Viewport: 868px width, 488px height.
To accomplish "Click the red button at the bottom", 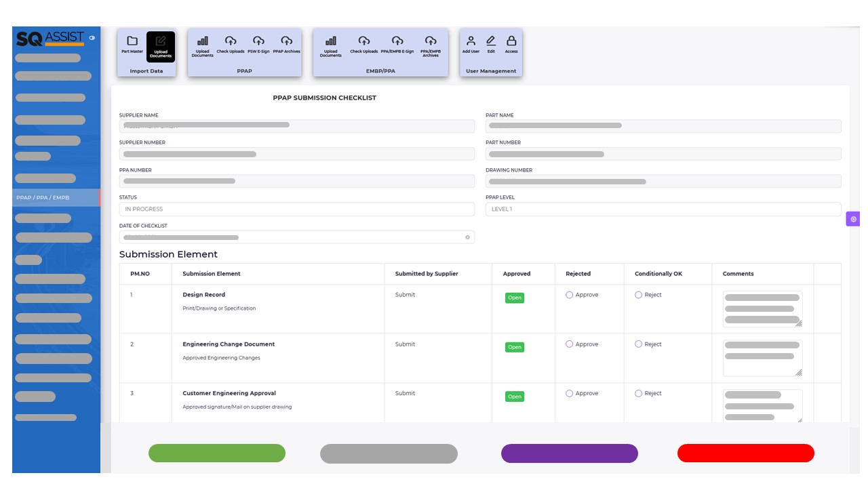I will coord(746,453).
